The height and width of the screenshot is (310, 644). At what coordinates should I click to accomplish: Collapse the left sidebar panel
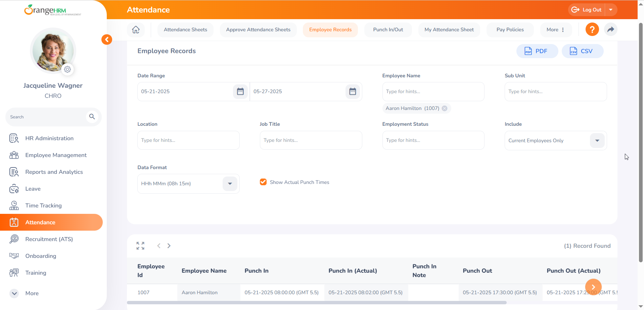coord(107,40)
